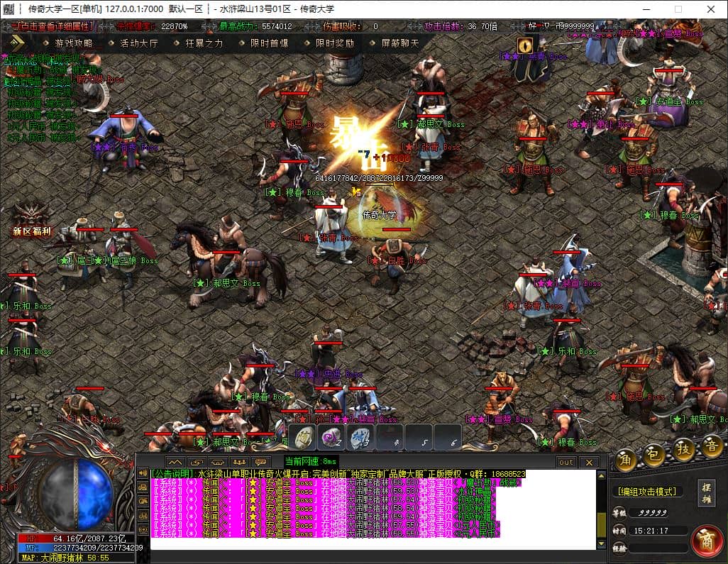Image resolution: width=728 pixels, height=564 pixels.
Task: Click the 攻击倍数 36.70倍 stat
Action: point(461,26)
